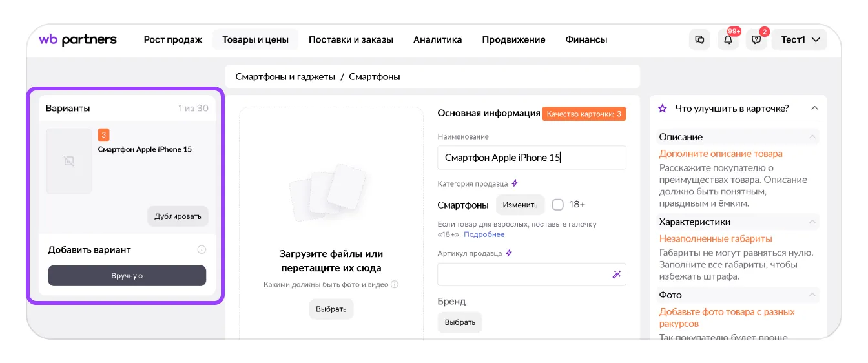Click the WB Partners logo
The height and width of the screenshot is (363, 868).
(x=77, y=40)
